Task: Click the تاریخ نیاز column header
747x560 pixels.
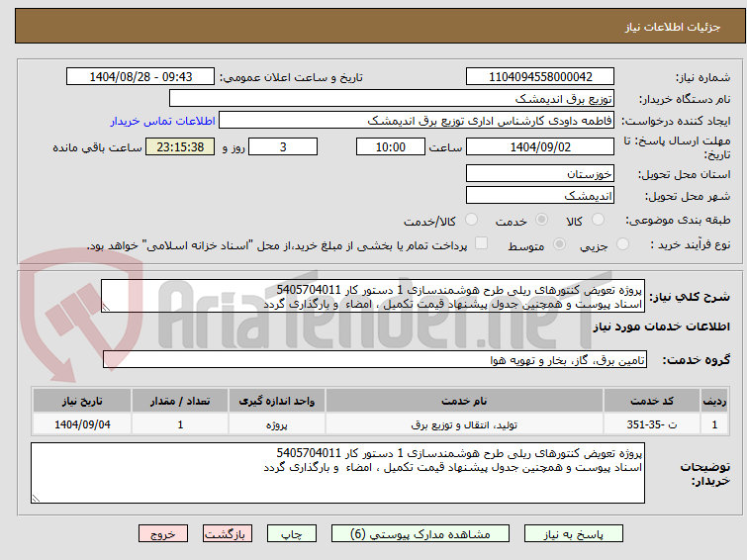Action: [x=82, y=401]
